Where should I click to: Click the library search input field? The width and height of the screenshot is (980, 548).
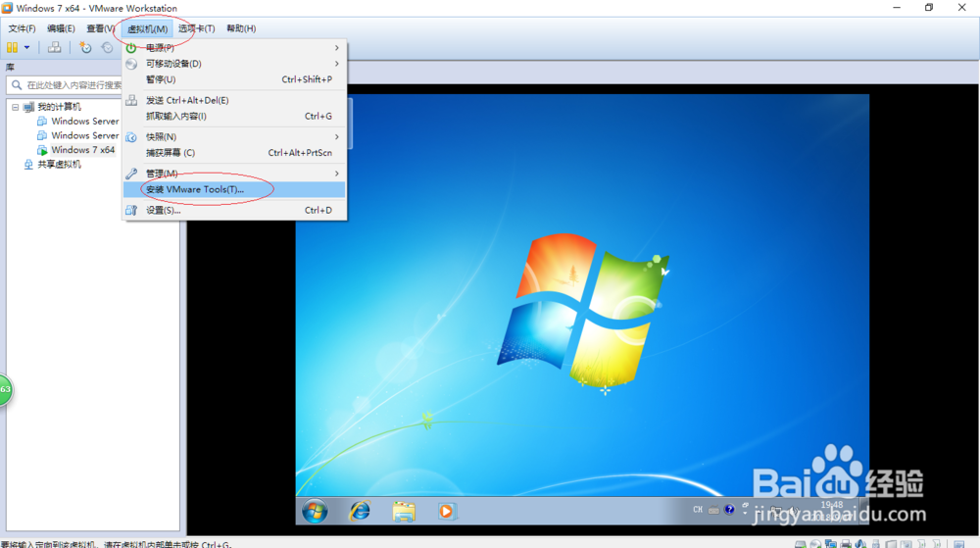tap(65, 85)
